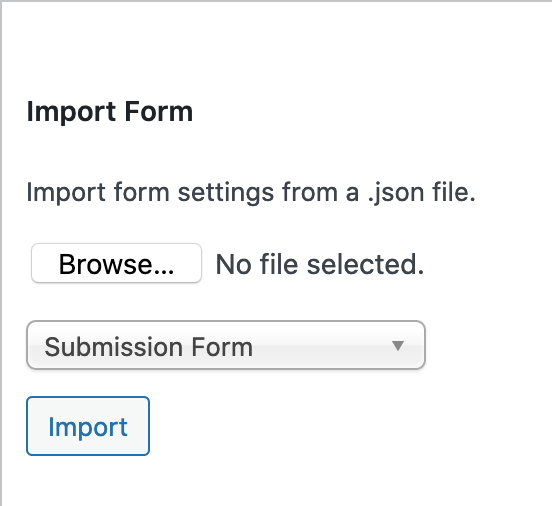Viewport: 552px width, 506px height.
Task: Click the blue Import button
Action: click(88, 426)
